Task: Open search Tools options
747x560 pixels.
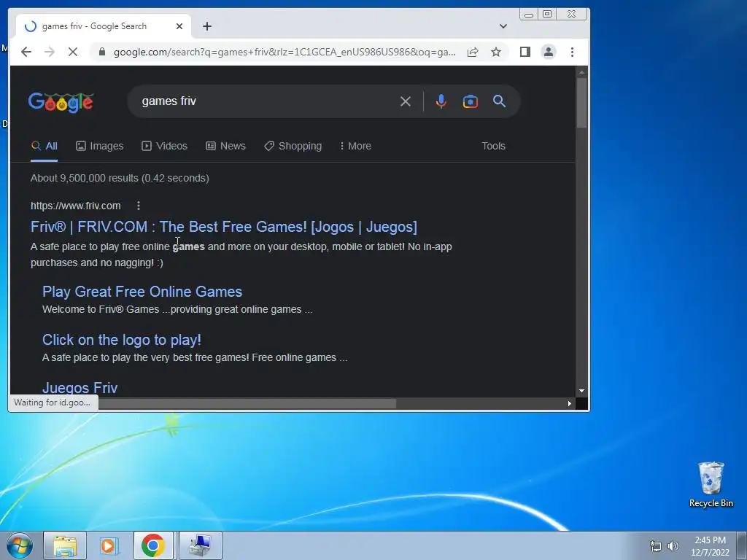Action: [x=494, y=146]
